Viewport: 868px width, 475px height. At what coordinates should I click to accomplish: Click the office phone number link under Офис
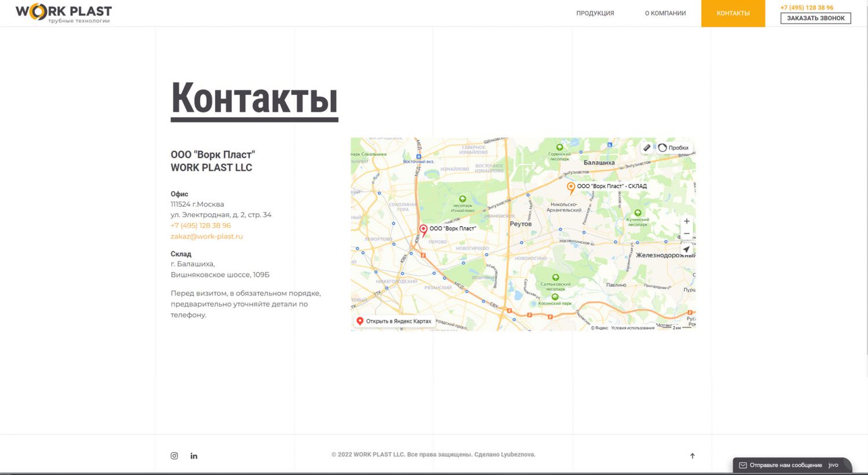(201, 225)
